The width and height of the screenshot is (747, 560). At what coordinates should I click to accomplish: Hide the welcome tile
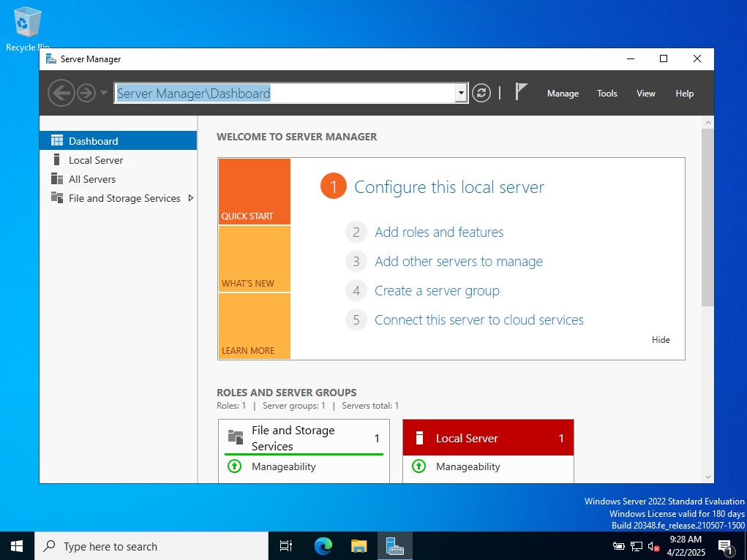click(x=660, y=339)
